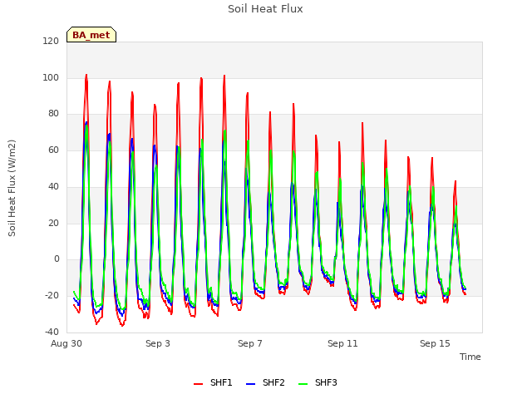Toggle the SHF1 series in legend
This screenshot has height=399, width=532.
tap(213, 383)
